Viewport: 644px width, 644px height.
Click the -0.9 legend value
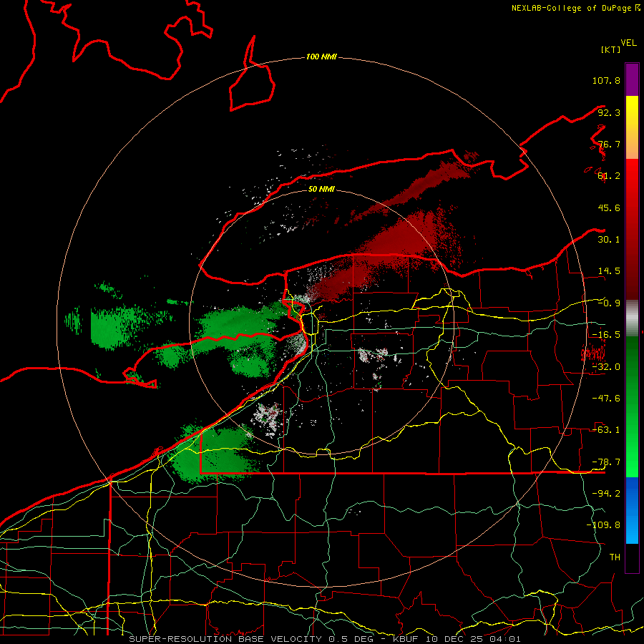pos(609,303)
